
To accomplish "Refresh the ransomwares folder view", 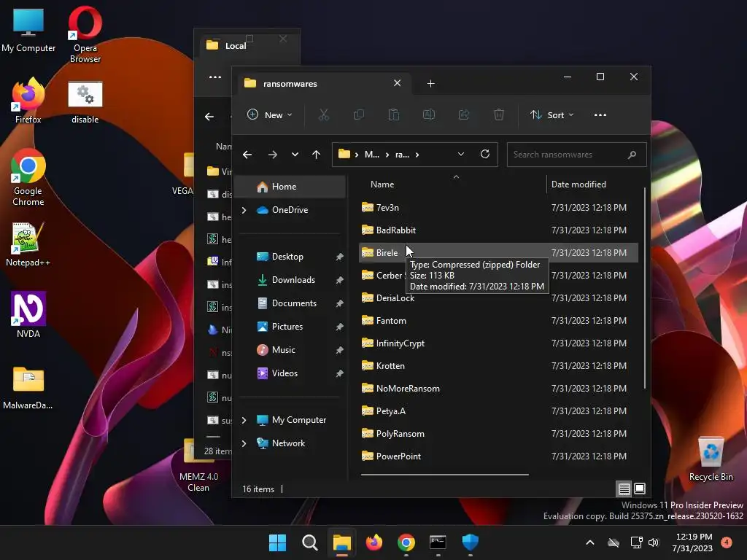I will pyautogui.click(x=485, y=155).
